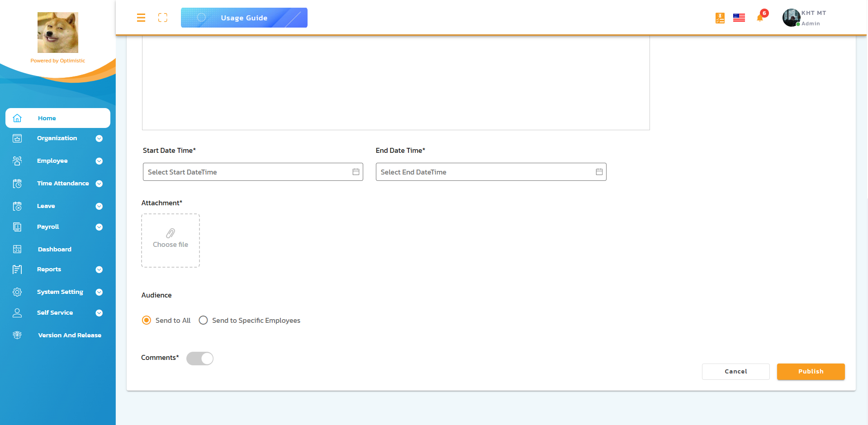Click the Publish button
Screen dimensions: 868x425
pyautogui.click(x=811, y=371)
